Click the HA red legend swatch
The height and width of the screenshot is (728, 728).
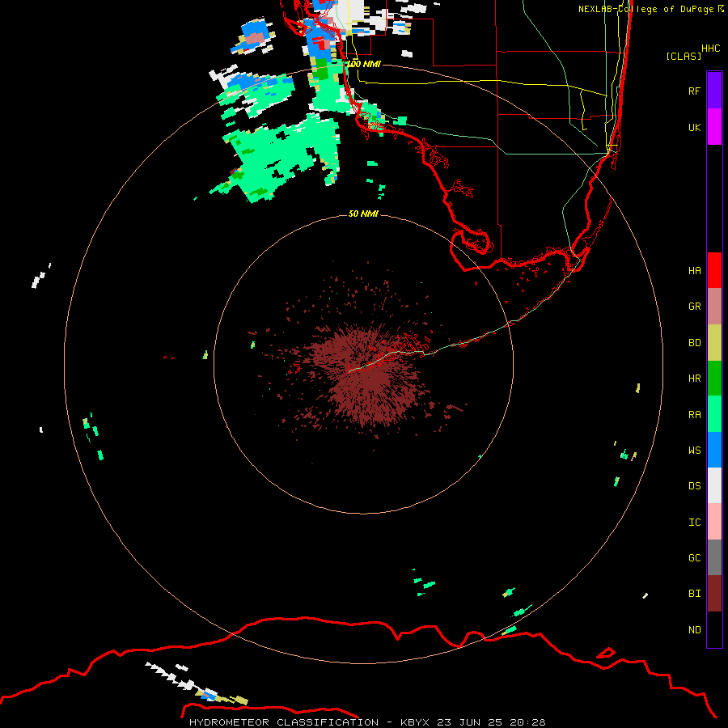[714, 270]
